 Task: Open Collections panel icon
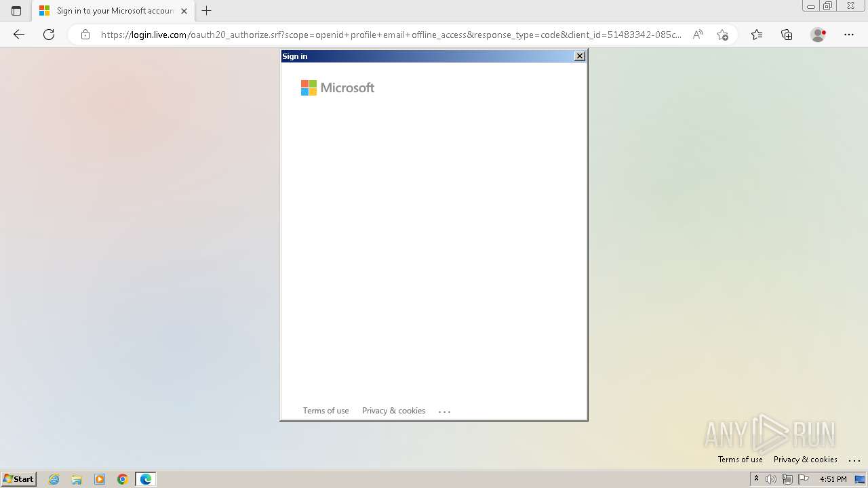point(787,35)
